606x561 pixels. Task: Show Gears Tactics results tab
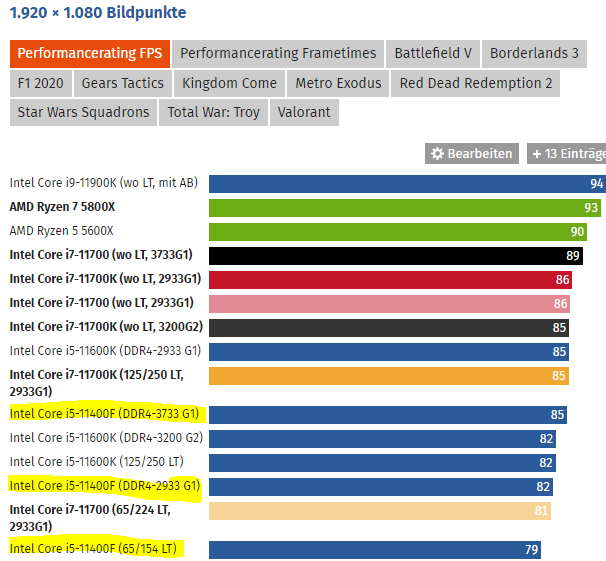point(123,83)
